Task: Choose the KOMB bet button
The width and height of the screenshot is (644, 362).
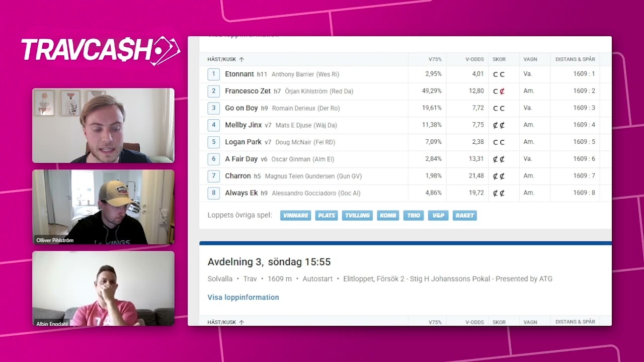Action: point(388,215)
